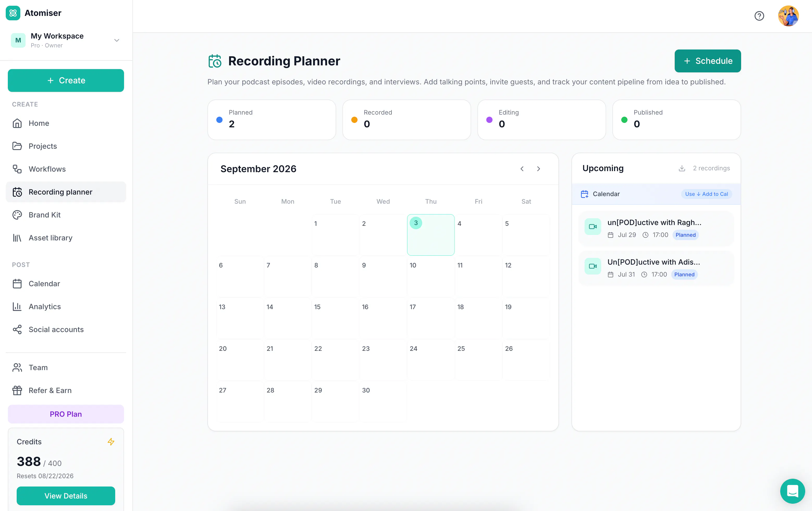This screenshot has height=511, width=812.
Task: Click the Team people icon
Action: tap(17, 367)
